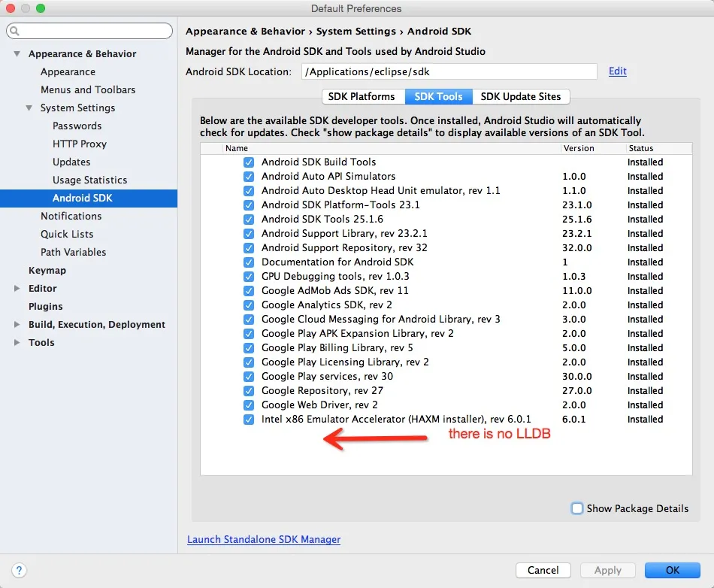This screenshot has width=714, height=588.
Task: Select the SDK Tools tab
Action: click(438, 96)
